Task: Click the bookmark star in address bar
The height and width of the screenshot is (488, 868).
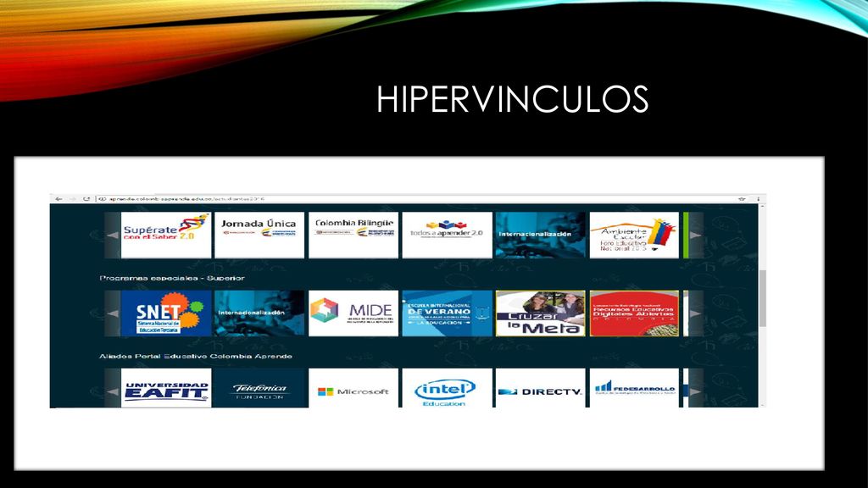Action: click(742, 198)
